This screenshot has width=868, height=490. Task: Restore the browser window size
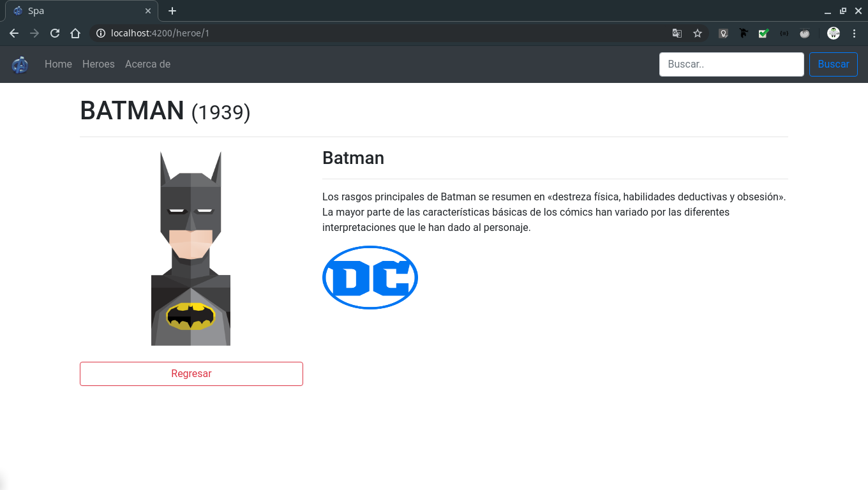tap(843, 11)
